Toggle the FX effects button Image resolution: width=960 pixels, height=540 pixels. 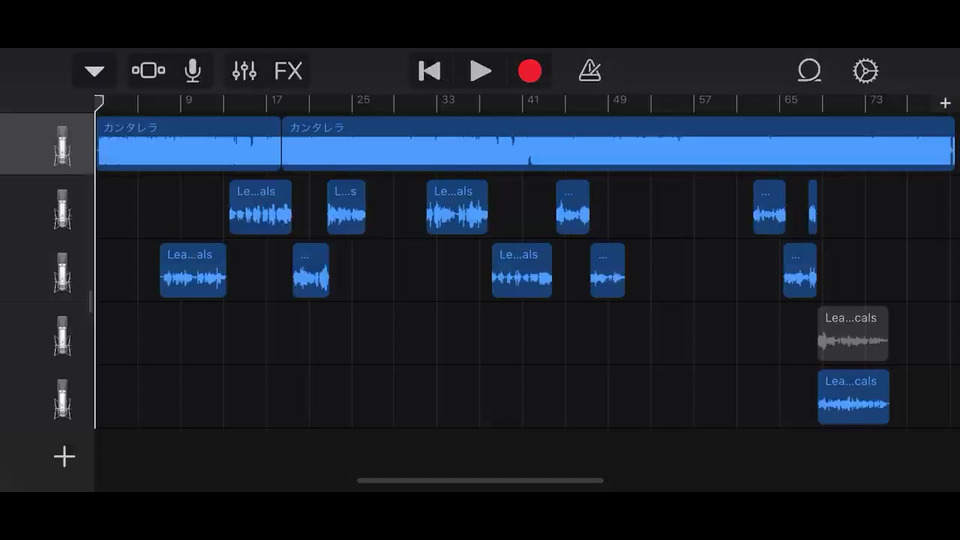click(x=288, y=71)
